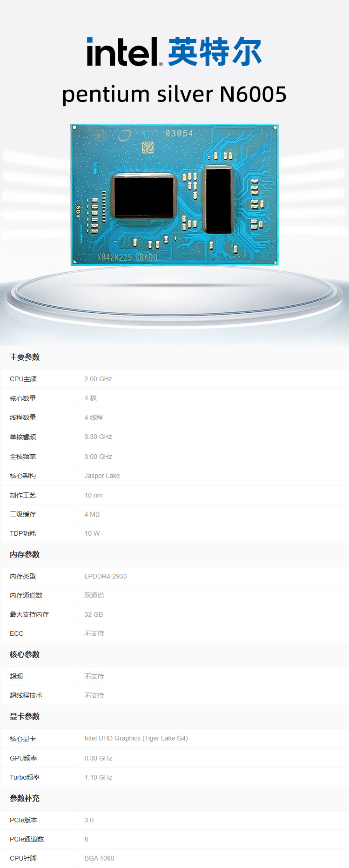349x868 pixels.
Task: Select the 显卡参数 section header
Action: (x=25, y=716)
